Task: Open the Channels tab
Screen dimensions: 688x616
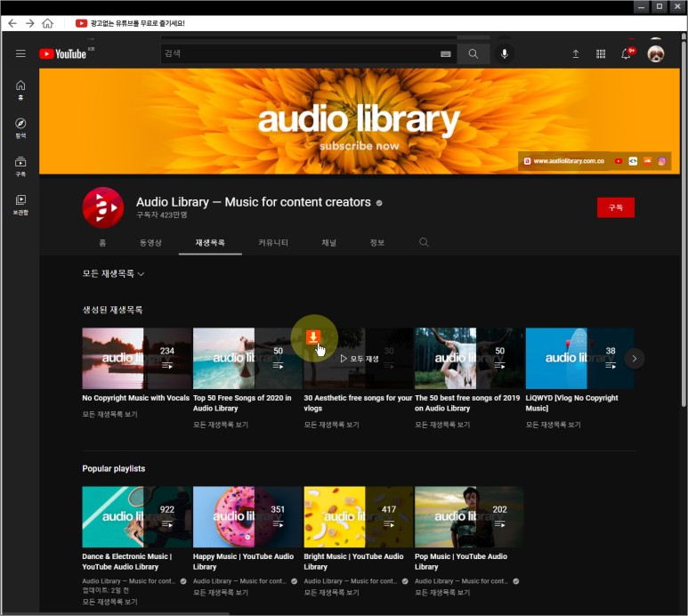Action: (328, 243)
